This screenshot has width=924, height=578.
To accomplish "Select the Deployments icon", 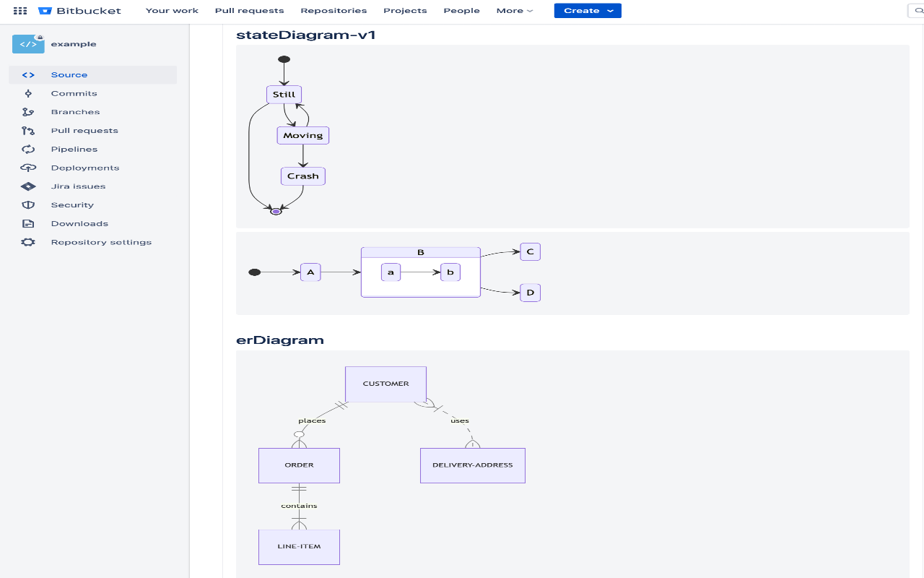I will pos(28,168).
